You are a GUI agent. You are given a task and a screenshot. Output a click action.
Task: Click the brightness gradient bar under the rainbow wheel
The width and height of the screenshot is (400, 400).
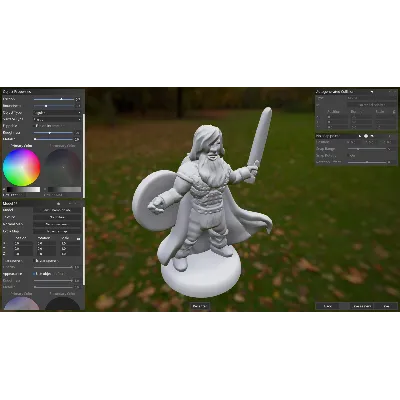pos(23,190)
